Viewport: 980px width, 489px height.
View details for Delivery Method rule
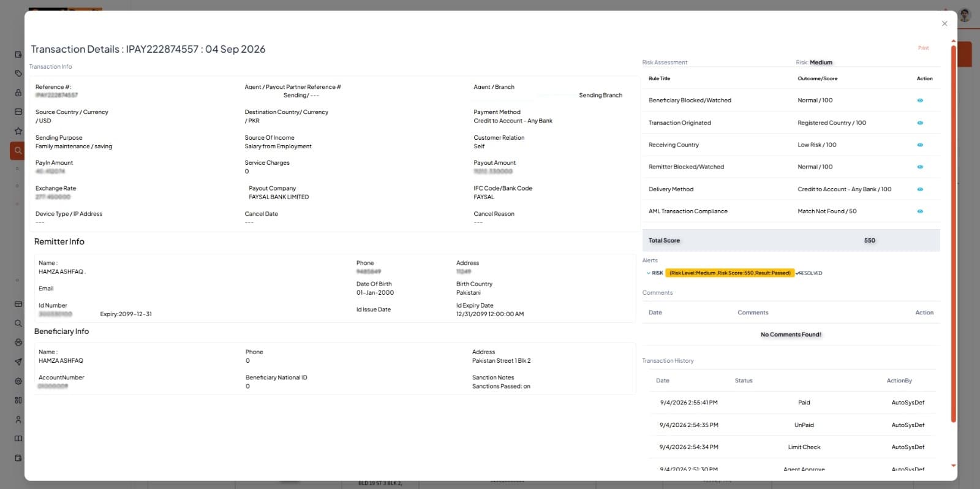pos(920,189)
